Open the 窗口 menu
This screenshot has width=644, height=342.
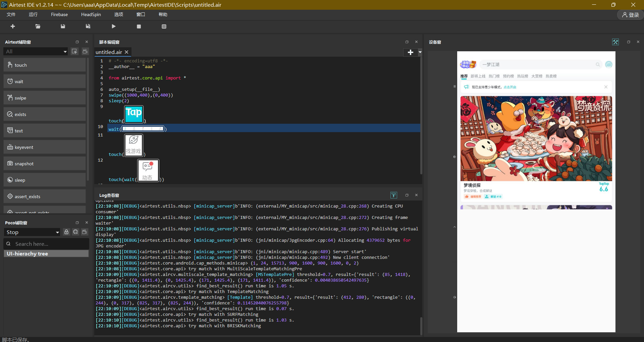tap(141, 14)
